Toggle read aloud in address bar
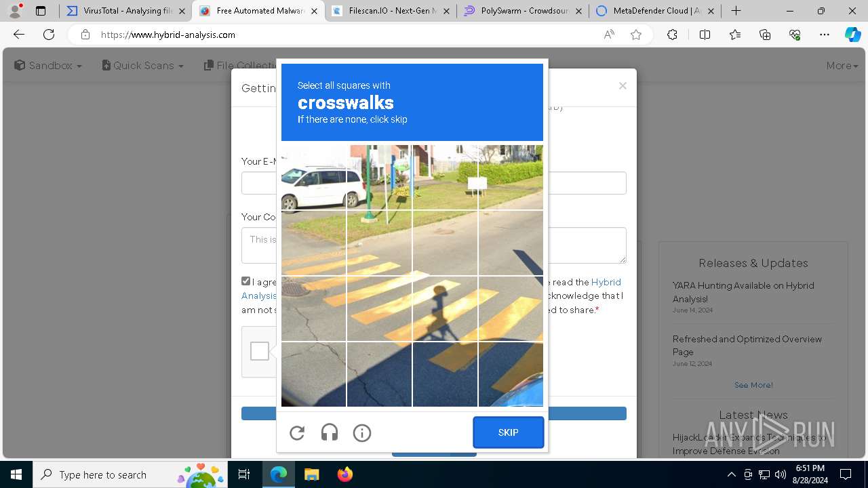 click(609, 35)
